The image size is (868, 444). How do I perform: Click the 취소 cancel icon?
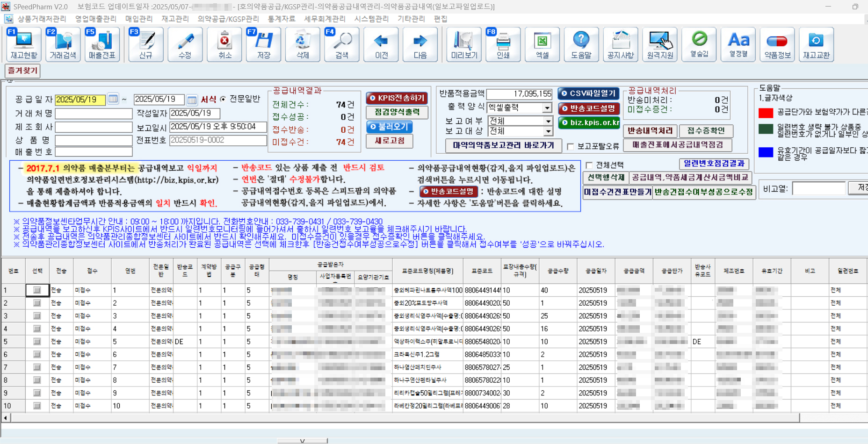point(224,44)
